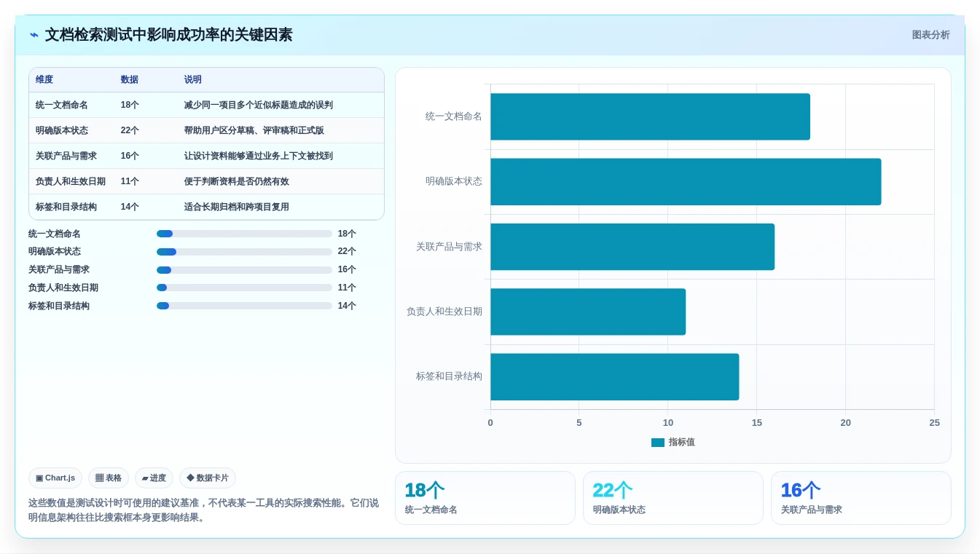The height and width of the screenshot is (554, 980).
Task: Click x-axis tick value 10
Action: coord(668,423)
